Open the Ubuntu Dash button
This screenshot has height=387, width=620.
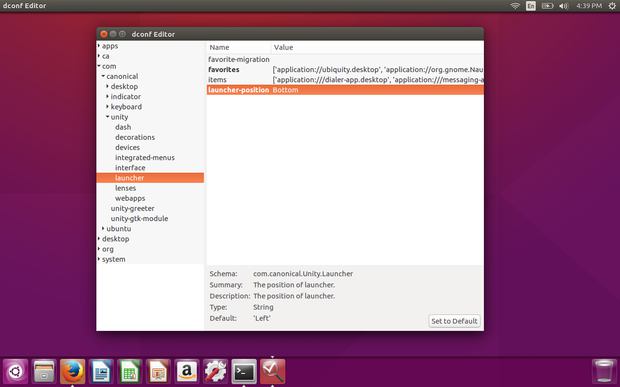tap(15, 371)
